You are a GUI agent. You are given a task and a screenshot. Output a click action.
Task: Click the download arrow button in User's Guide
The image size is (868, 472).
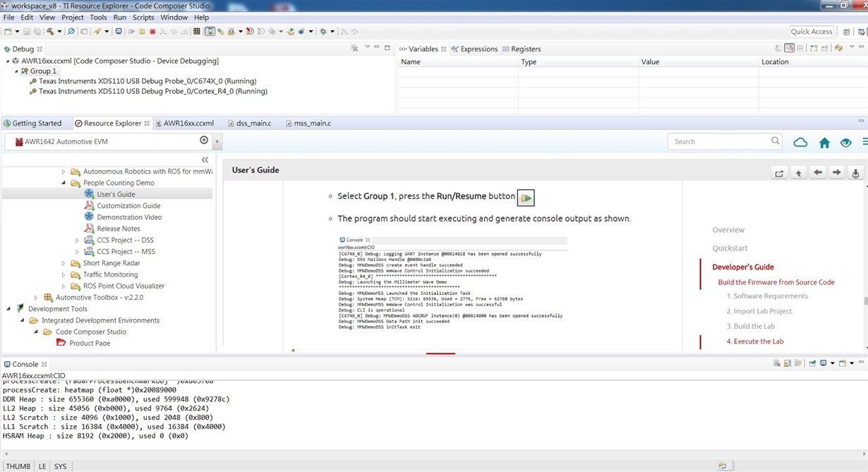(855, 173)
